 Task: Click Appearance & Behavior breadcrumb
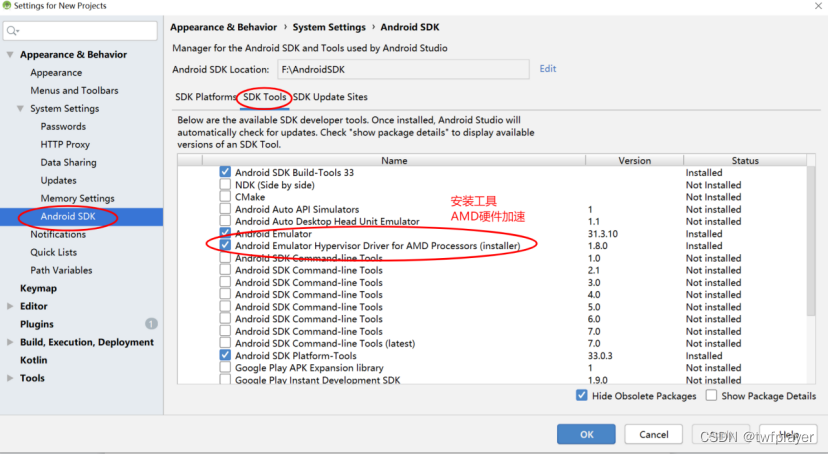click(223, 27)
